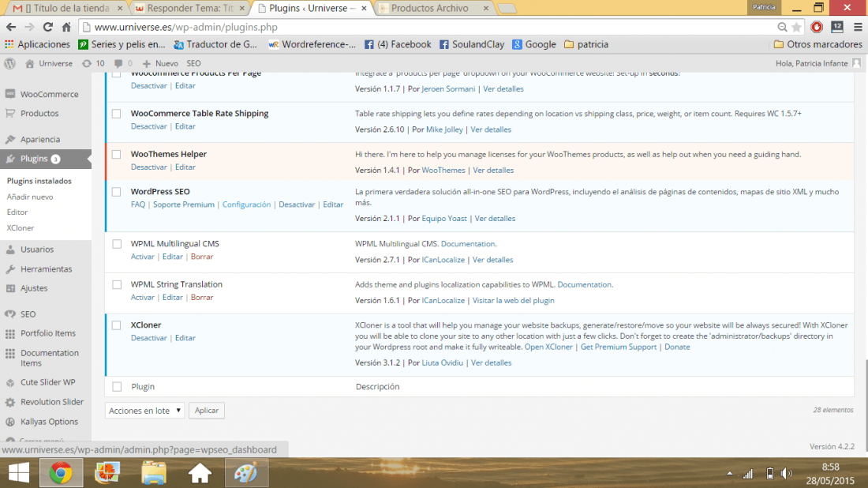Click the WordPress logo in admin bar
The image size is (868, 488).
[10, 63]
